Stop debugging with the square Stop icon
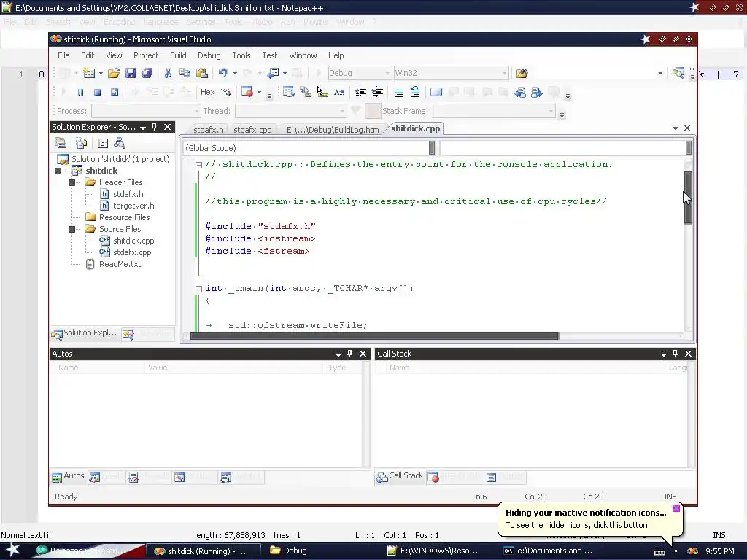This screenshot has width=747, height=560. [x=97, y=92]
